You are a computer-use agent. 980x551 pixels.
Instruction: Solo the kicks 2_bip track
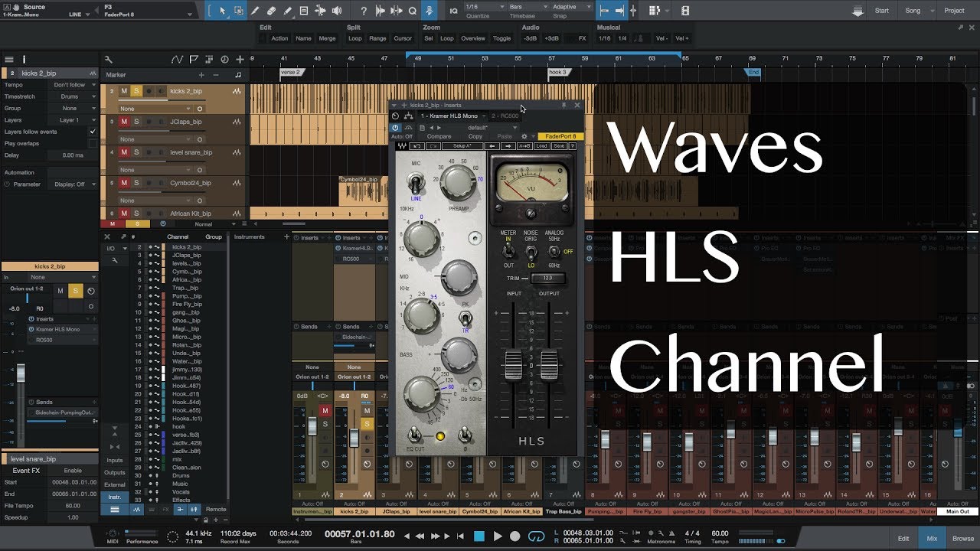(x=136, y=91)
